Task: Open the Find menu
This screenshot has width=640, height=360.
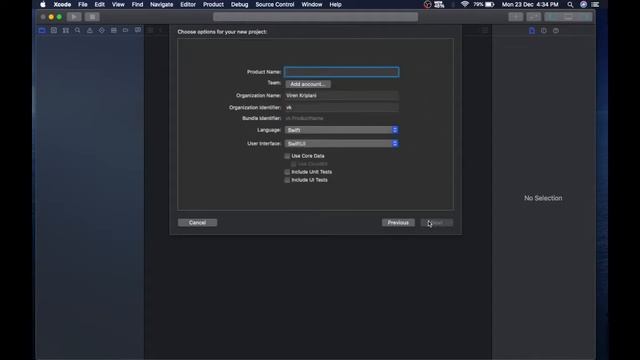Action: point(138,4)
